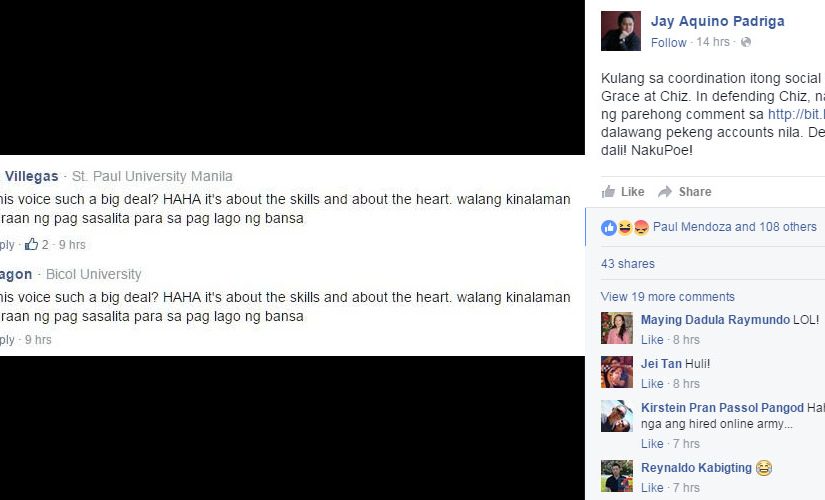Click the globe public privacy icon
The width and height of the screenshot is (825, 500).
tap(746, 42)
